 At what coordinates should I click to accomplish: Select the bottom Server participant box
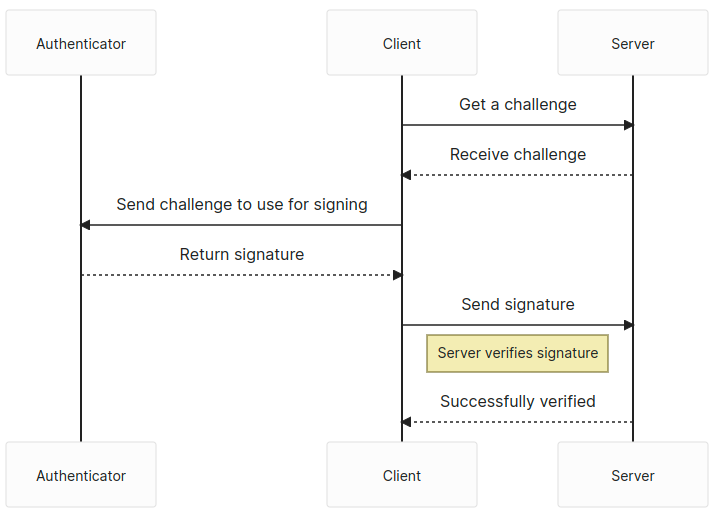pyautogui.click(x=633, y=476)
